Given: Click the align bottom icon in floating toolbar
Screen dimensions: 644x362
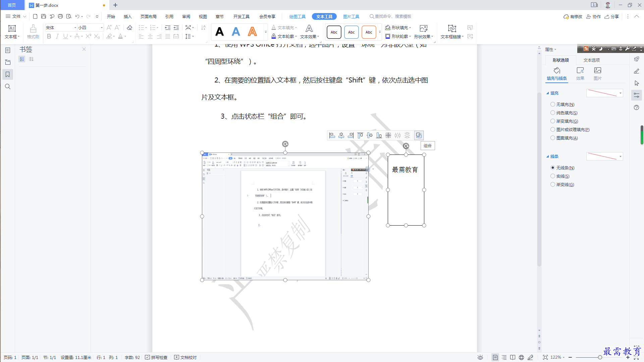Looking at the screenshot, I should tap(379, 135).
